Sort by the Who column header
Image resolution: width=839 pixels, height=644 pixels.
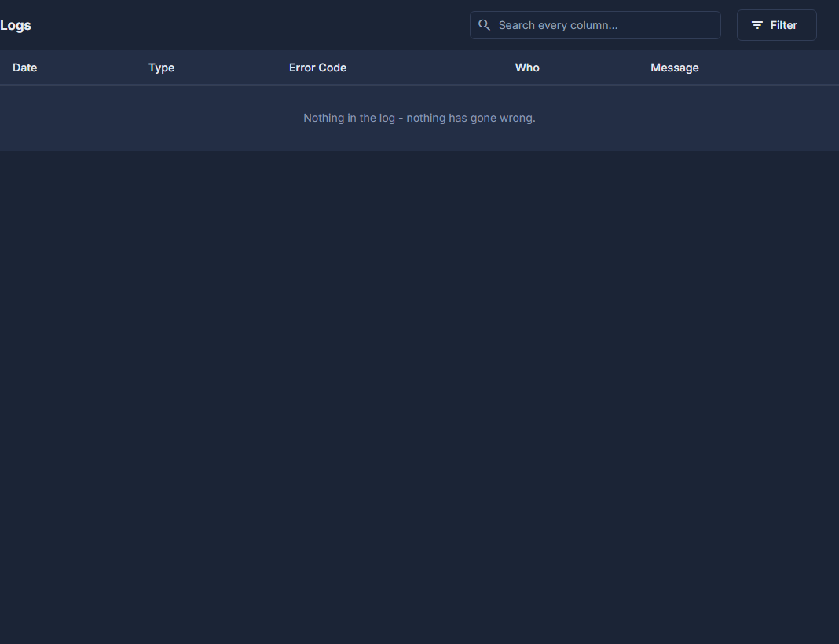pyautogui.click(x=527, y=68)
